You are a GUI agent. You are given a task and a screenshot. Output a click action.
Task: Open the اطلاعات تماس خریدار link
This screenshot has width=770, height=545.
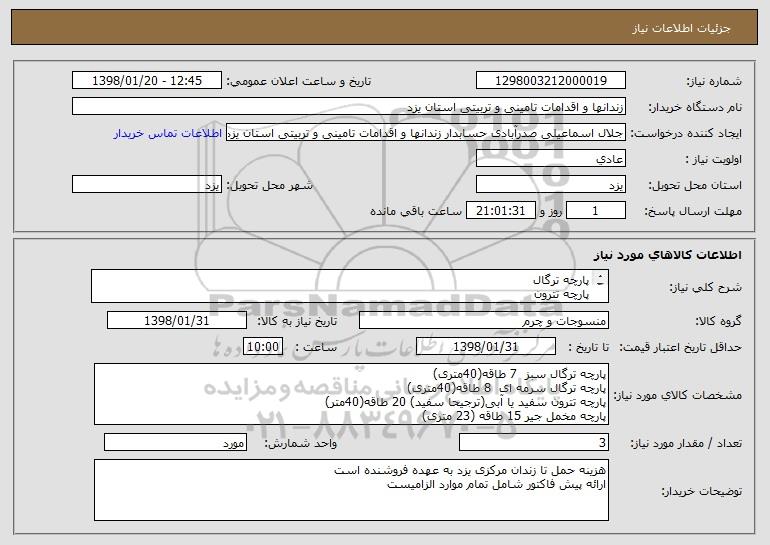pos(167,134)
